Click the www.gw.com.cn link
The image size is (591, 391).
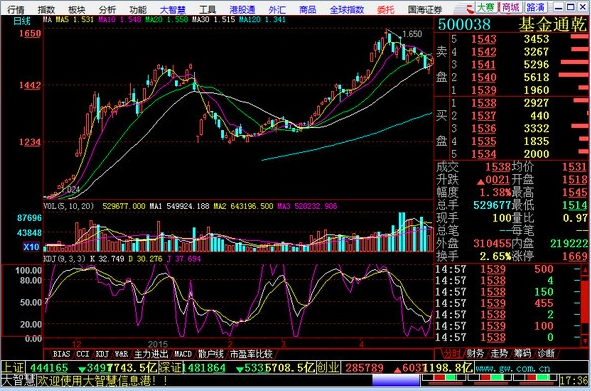tap(513, 368)
